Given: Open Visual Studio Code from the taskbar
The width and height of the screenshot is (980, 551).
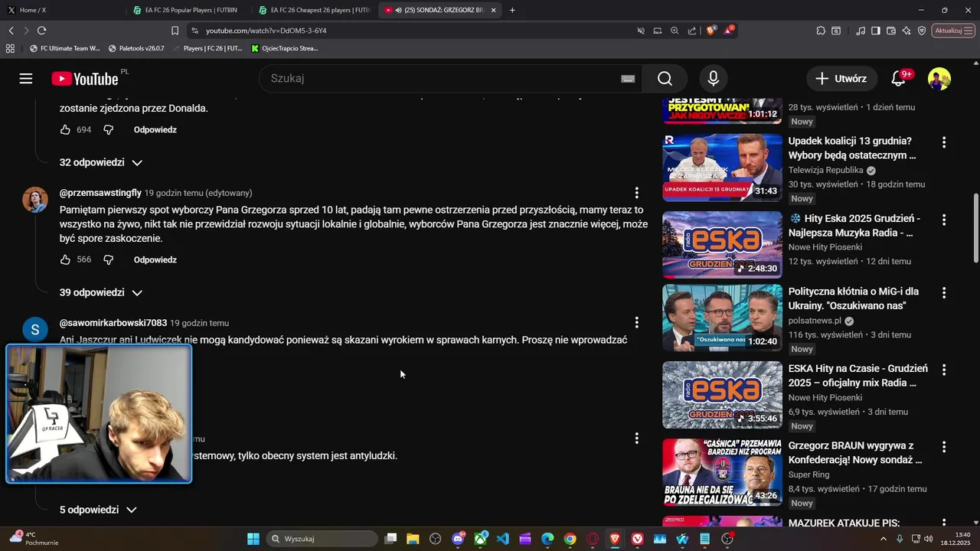Looking at the screenshot, I should pyautogui.click(x=502, y=539).
